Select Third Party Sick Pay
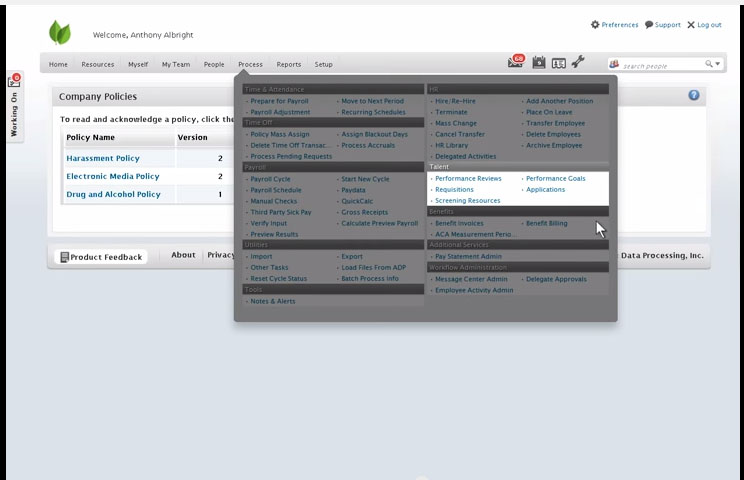The width and height of the screenshot is (744, 480). pyautogui.click(x=281, y=212)
